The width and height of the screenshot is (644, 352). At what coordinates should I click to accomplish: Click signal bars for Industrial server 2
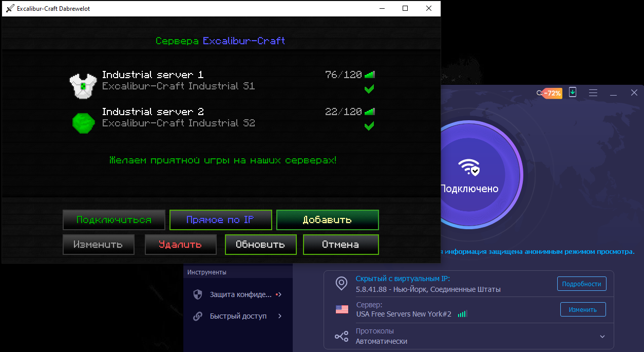(x=370, y=112)
